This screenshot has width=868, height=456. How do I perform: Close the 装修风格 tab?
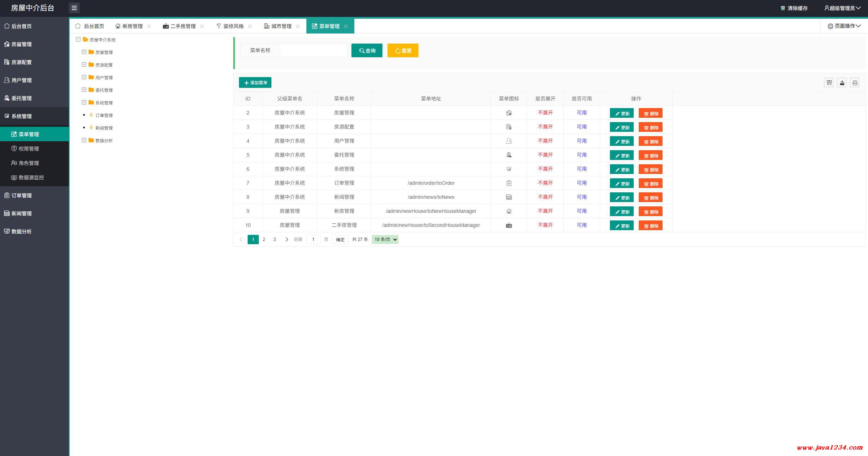tap(250, 26)
